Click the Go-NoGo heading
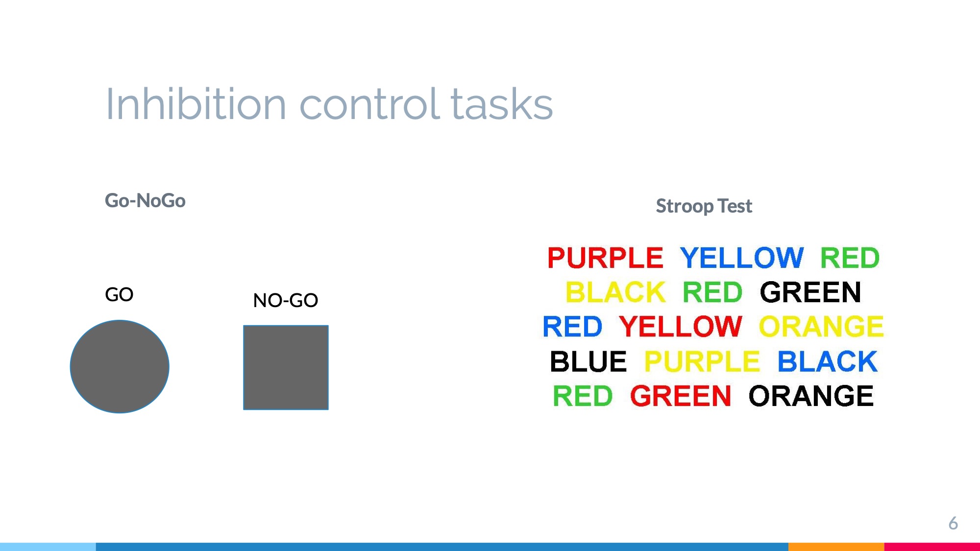This screenshot has width=980, height=551. coord(145,200)
